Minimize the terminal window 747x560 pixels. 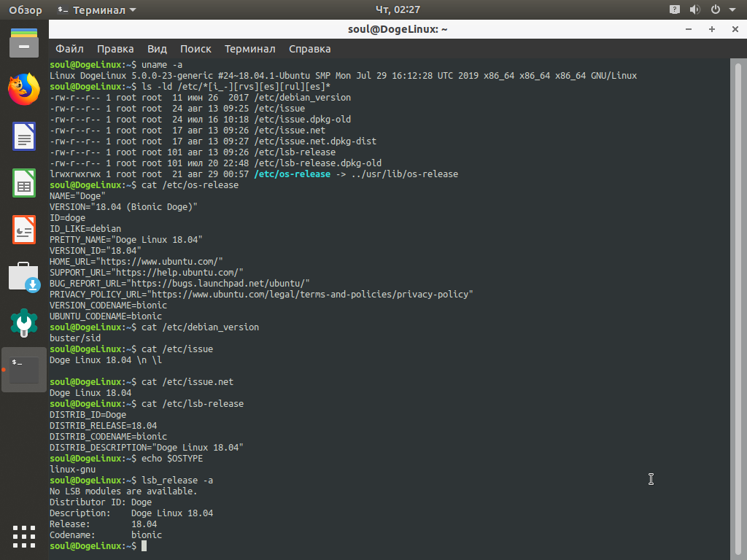point(689,29)
